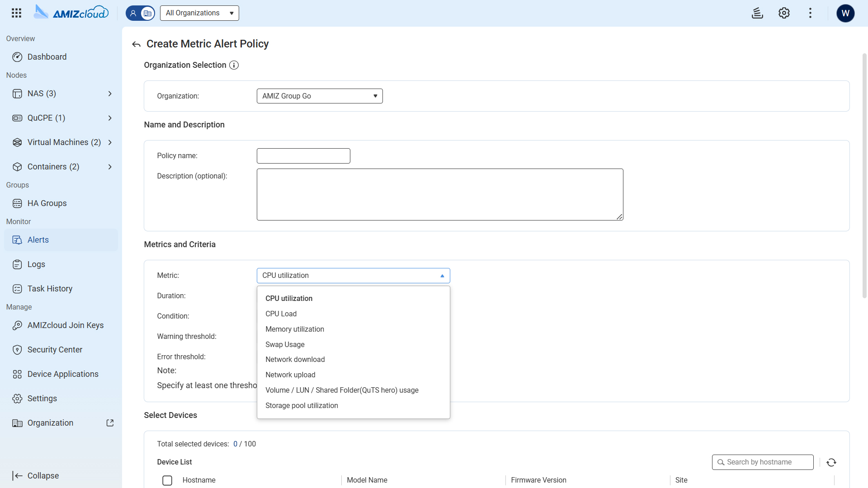
Task: Go to Security Center page
Action: click(55, 350)
